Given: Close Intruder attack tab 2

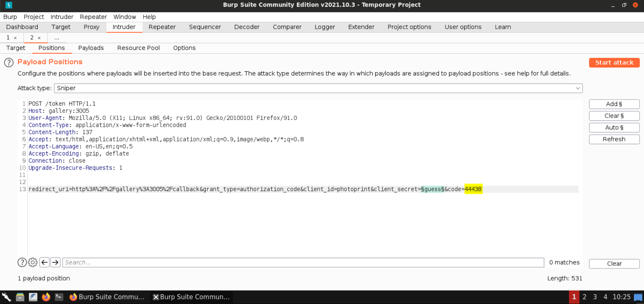Looking at the screenshot, I should point(39,38).
